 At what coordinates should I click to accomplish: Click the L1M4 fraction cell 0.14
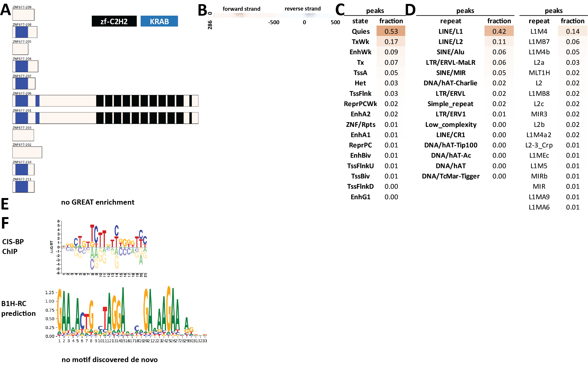[x=572, y=31]
